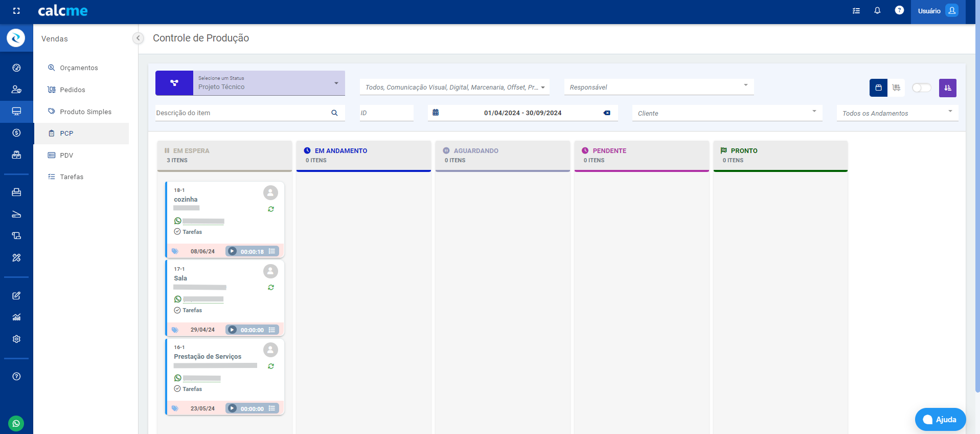
Task: Toggle fullscreen mode icon
Action: (x=16, y=11)
